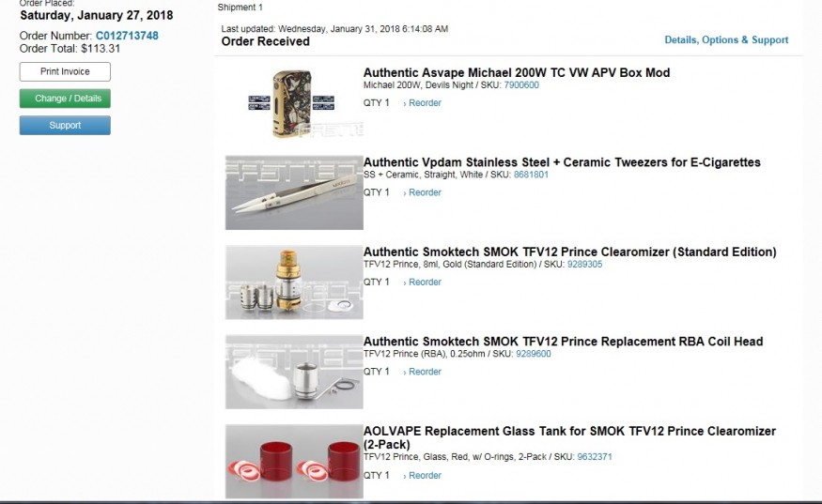This screenshot has width=822, height=504.
Task: Open SKU 9289600 link
Action: click(534, 354)
